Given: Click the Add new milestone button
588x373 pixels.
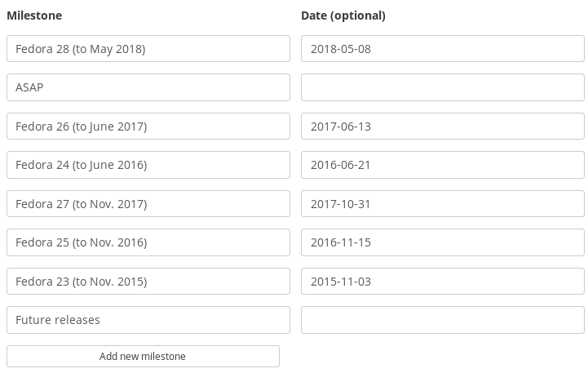Looking at the screenshot, I should (x=143, y=356).
